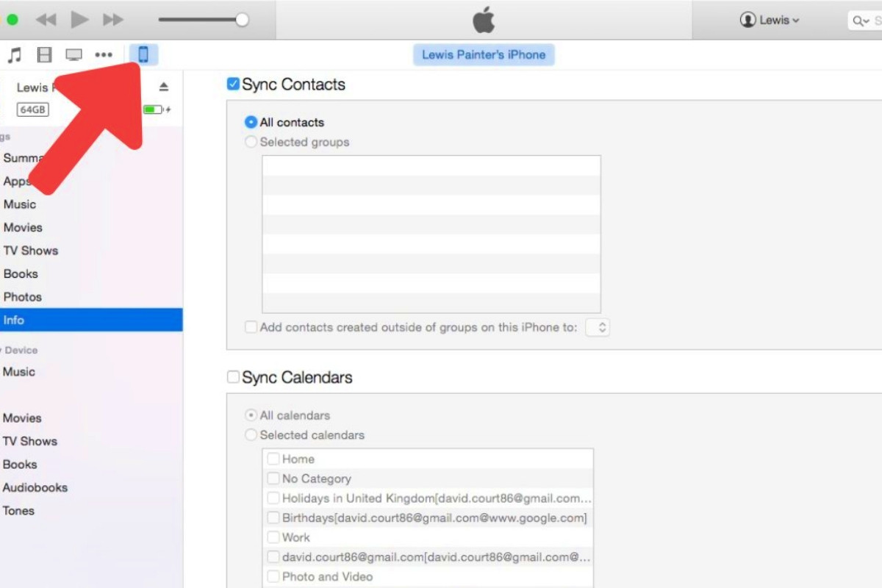Toggle Add contacts created outside groups checkbox
Viewport: 882px width, 588px height.
tap(251, 327)
